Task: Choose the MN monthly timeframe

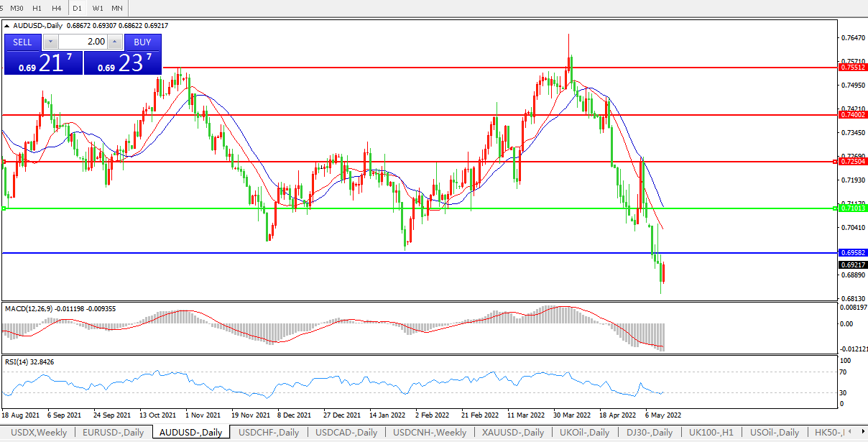Action: point(117,8)
